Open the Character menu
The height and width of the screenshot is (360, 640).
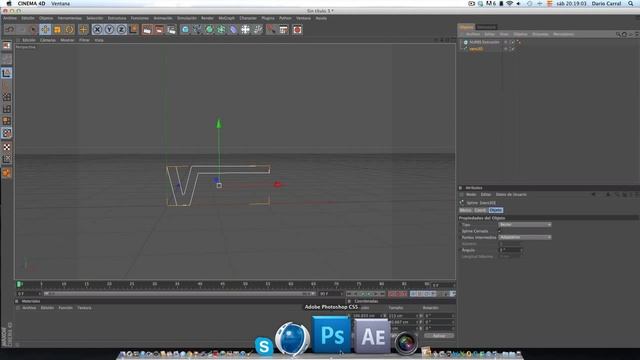[x=248, y=18]
